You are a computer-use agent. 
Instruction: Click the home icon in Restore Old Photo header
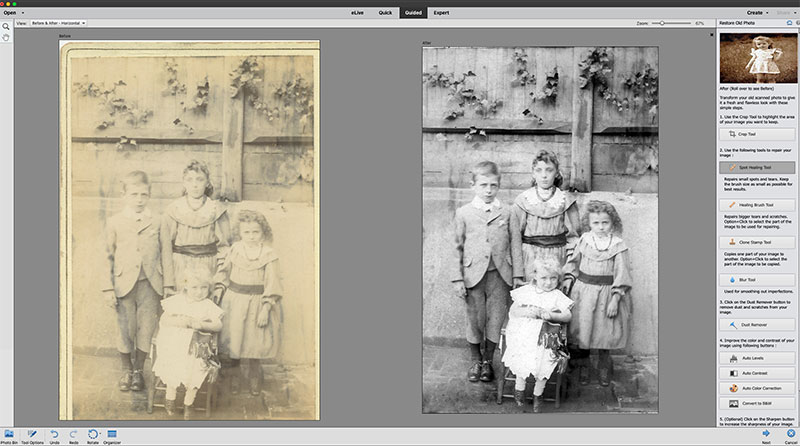(789, 23)
